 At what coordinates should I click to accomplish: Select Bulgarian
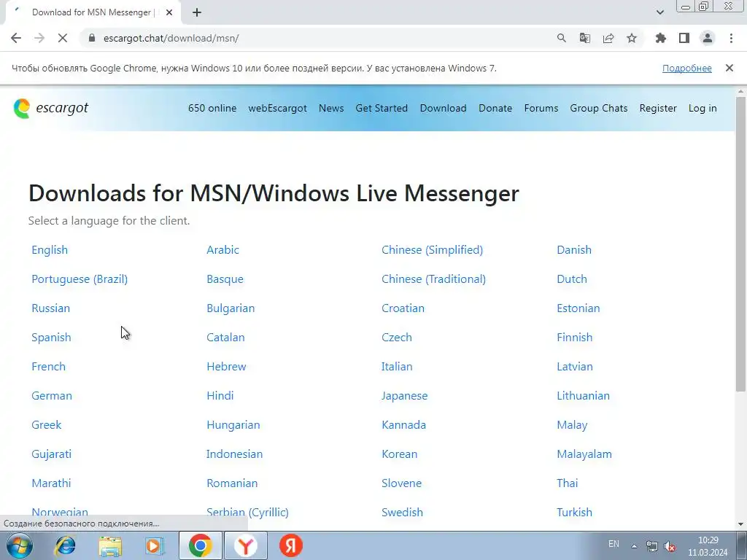point(231,308)
